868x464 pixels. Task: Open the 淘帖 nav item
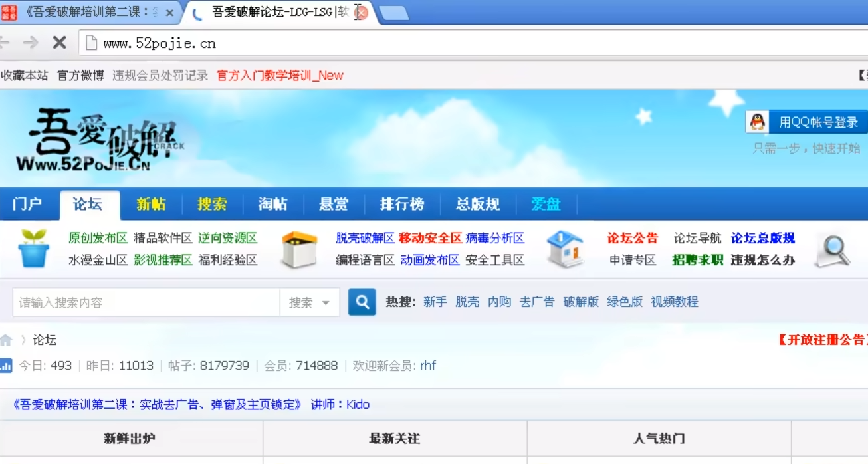point(272,204)
